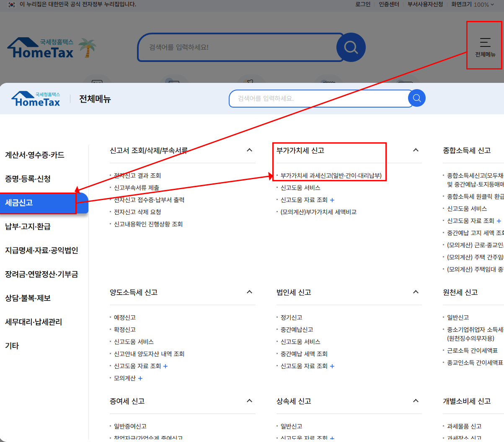Viewport: 504px width, 442px height.
Task: Collapse the 양도소득세 신고 section
Action: 249,292
